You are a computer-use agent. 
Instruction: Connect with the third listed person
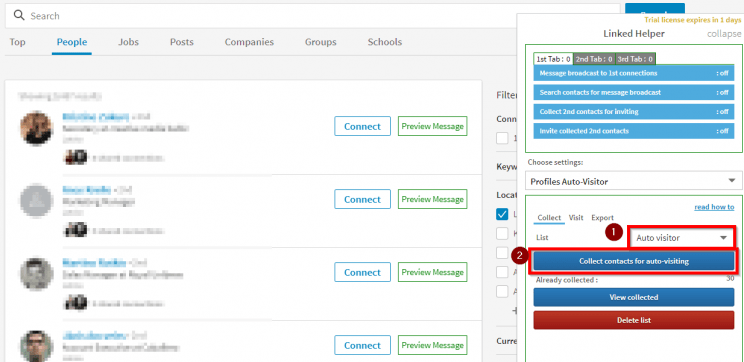click(x=363, y=272)
